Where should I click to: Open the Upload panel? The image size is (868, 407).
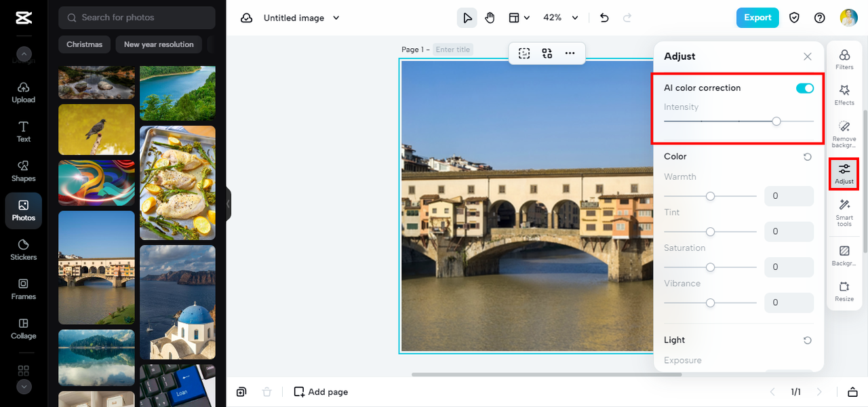(x=23, y=92)
